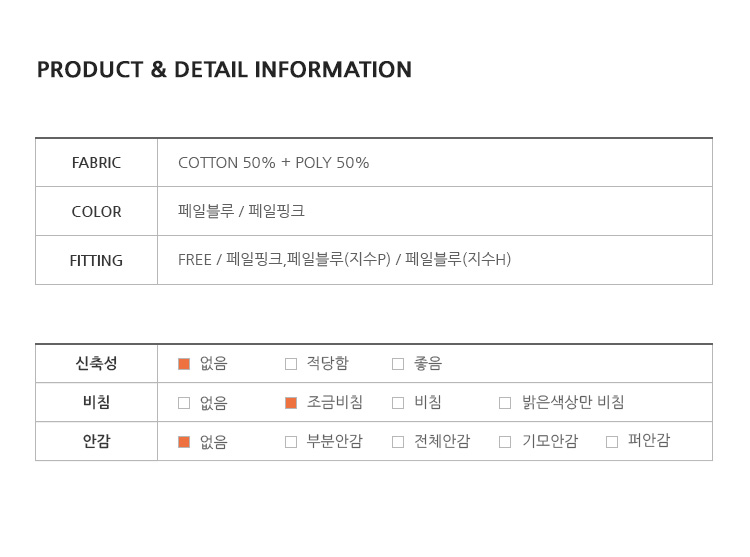750x557 pixels.
Task: Tick the 밝은색상만 비침 checkbox
Action: (x=505, y=403)
